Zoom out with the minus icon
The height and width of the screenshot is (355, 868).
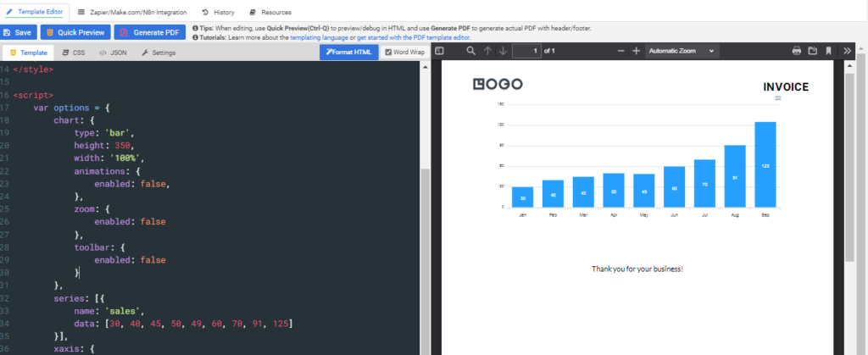621,51
